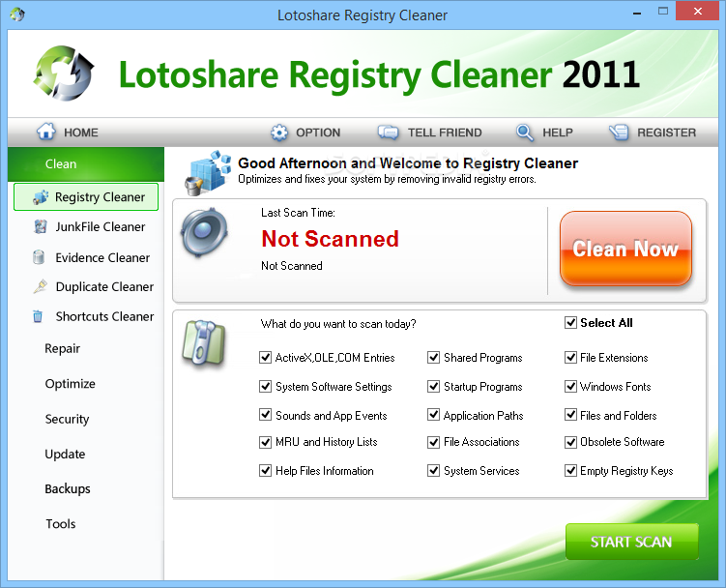Uncheck System Software Settings
This screenshot has height=588, width=726.
(265, 387)
